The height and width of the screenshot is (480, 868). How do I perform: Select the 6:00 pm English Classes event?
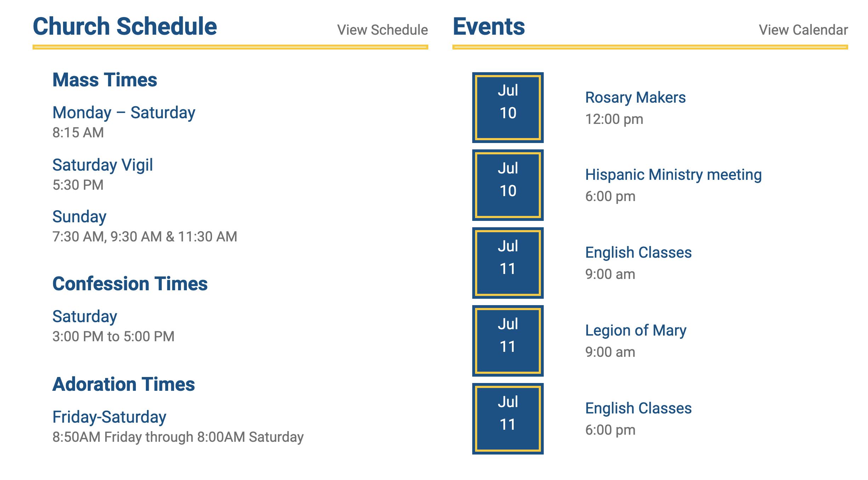638,408
